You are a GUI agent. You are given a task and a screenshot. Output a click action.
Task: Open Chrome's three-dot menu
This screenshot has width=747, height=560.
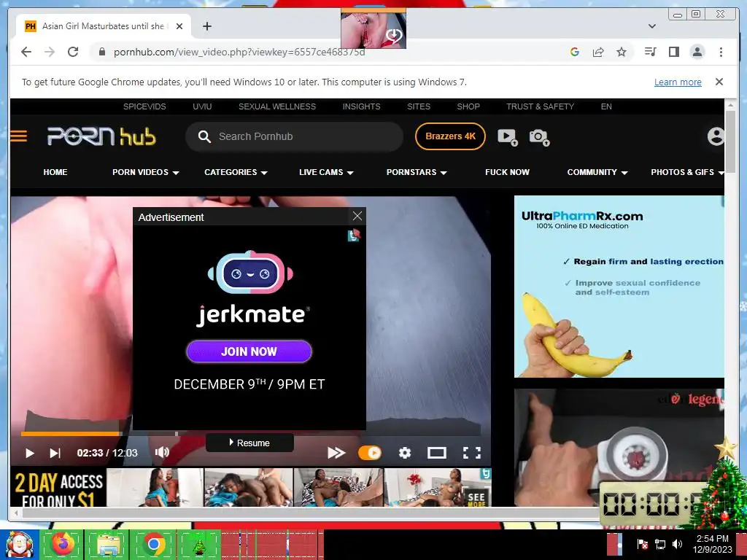click(x=721, y=52)
